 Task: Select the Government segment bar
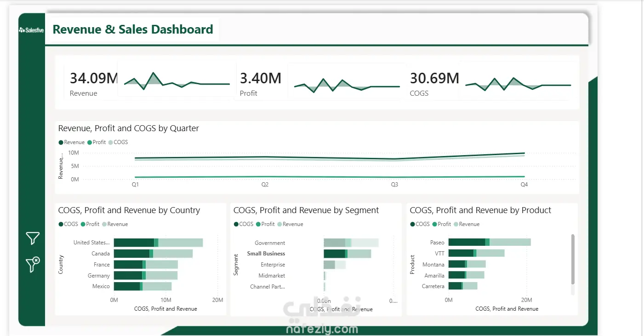[x=351, y=243]
